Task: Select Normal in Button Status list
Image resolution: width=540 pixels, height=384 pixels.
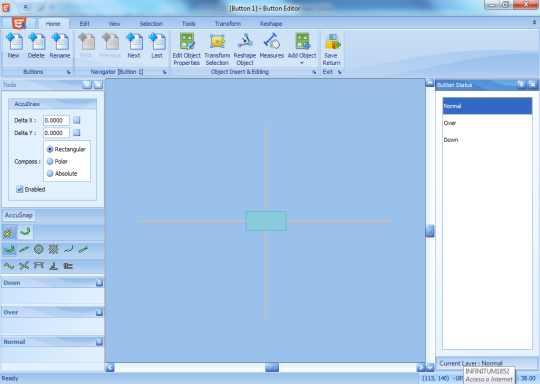Action: (x=487, y=106)
